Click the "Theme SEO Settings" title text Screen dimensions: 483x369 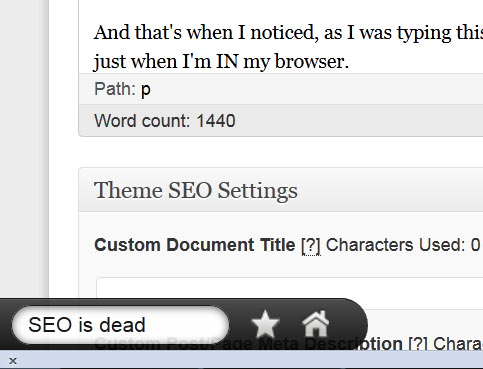point(196,190)
